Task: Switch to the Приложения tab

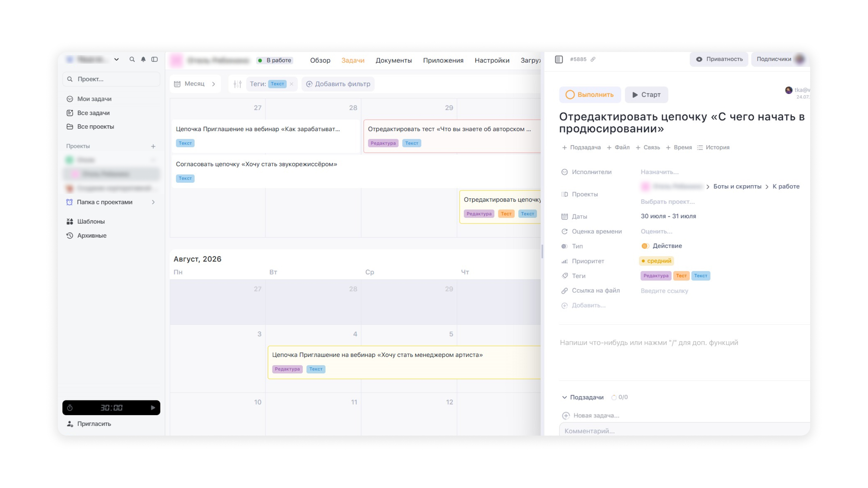Action: [x=443, y=60]
